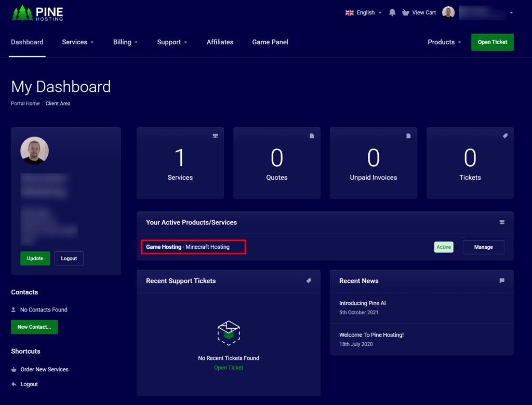Click the empty inbox illustration under Recent Support Tickets
The height and width of the screenshot is (405, 532).
[x=229, y=333]
